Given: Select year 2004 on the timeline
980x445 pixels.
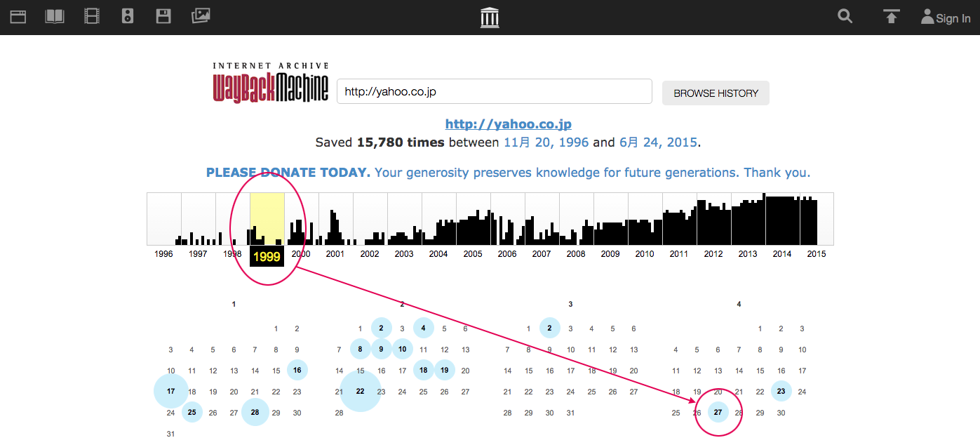Looking at the screenshot, I should [x=438, y=254].
